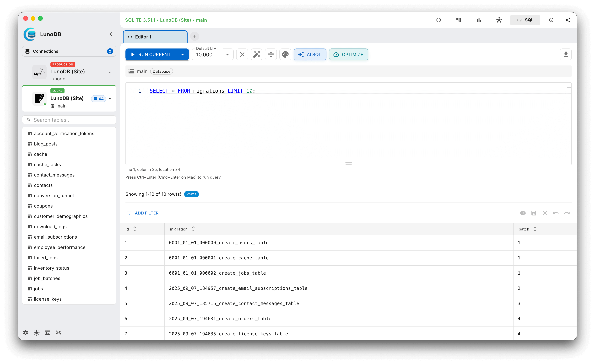Image resolution: width=595 pixels, height=364 pixels.
Task: Click the discard changes X icon
Action: click(545, 213)
